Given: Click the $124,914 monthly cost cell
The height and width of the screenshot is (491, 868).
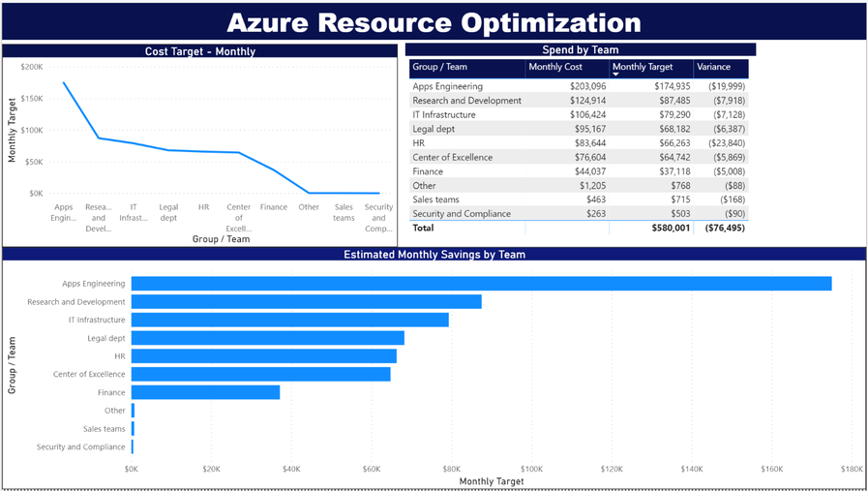Looking at the screenshot, I should [x=588, y=101].
